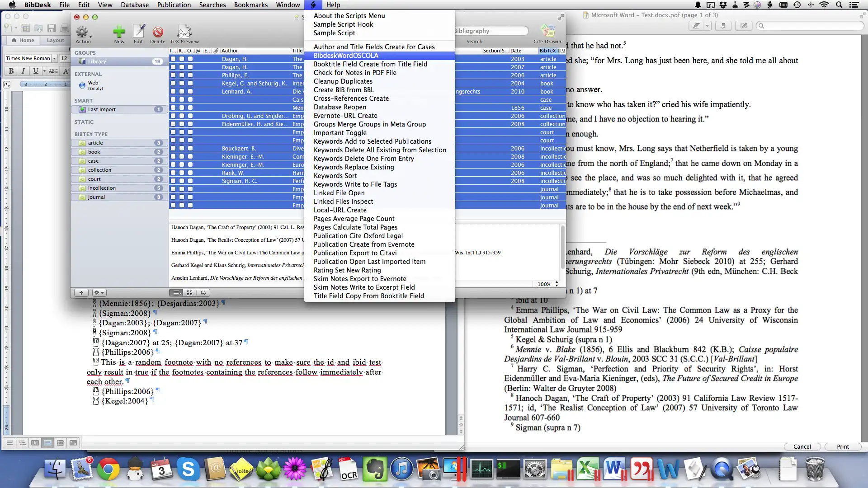
Task: Click the font size input field
Action: point(64,58)
